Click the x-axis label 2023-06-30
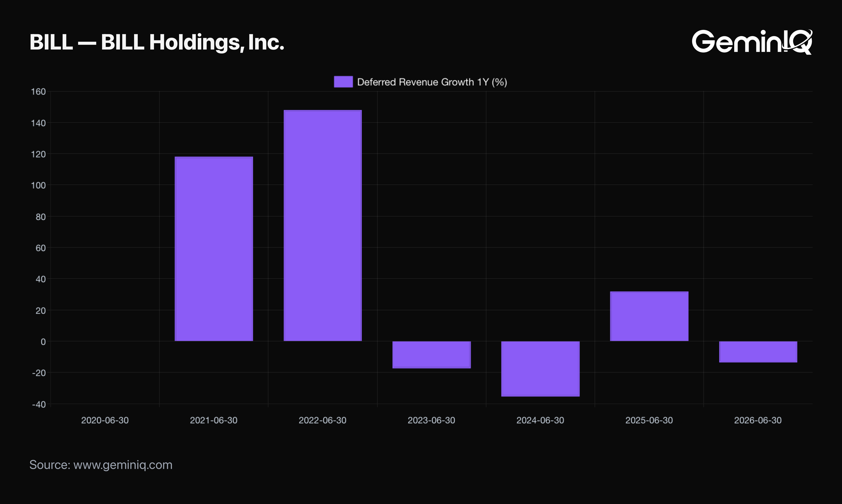Screen dimensions: 842x504 (432, 420)
